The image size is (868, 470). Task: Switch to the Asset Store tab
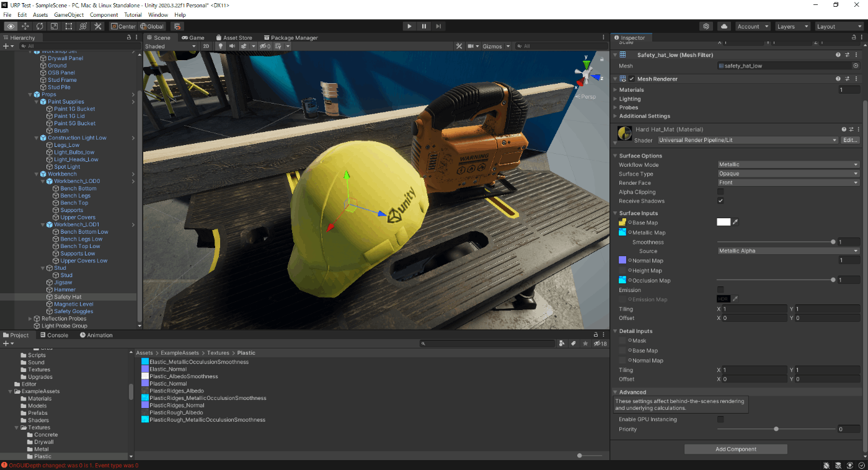tap(233, 38)
